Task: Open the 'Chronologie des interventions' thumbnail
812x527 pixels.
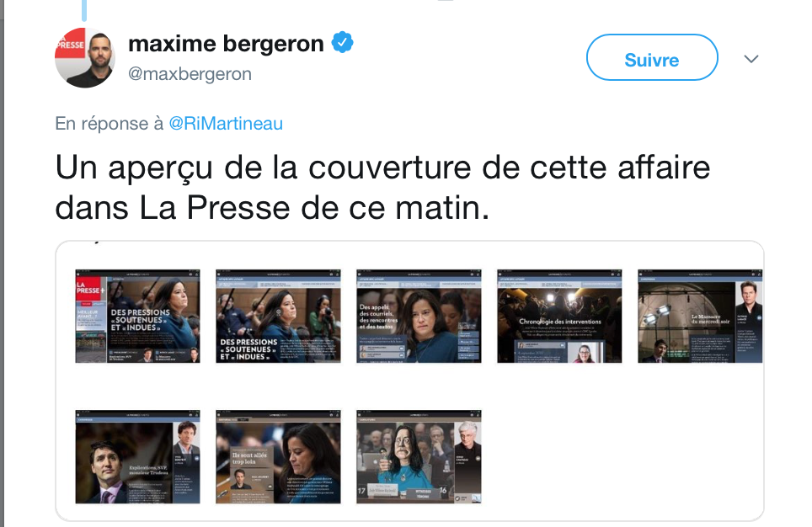Action: [x=559, y=316]
